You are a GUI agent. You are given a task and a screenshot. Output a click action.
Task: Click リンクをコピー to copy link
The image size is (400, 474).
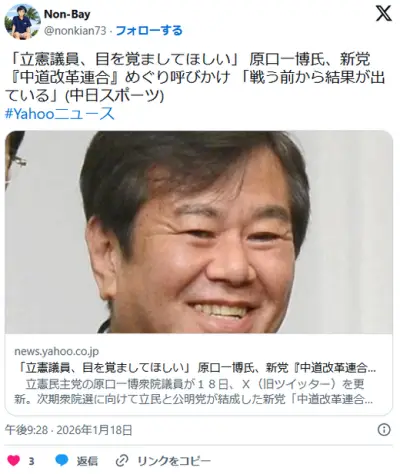point(174,461)
